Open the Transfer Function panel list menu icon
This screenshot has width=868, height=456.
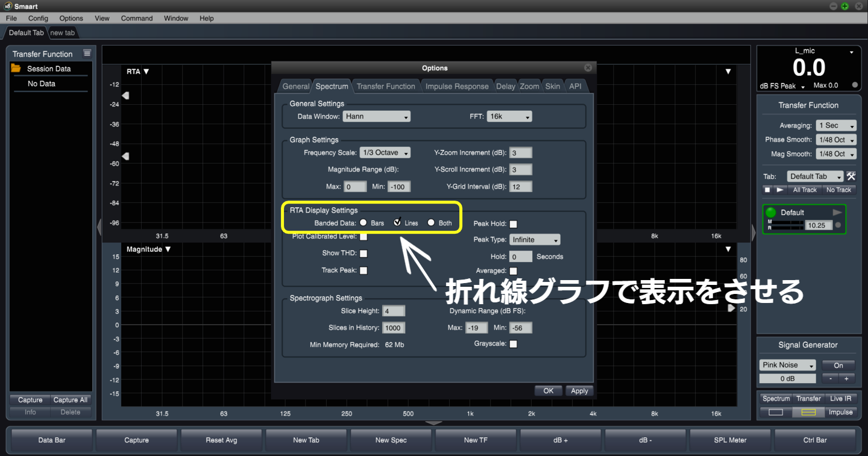(87, 54)
